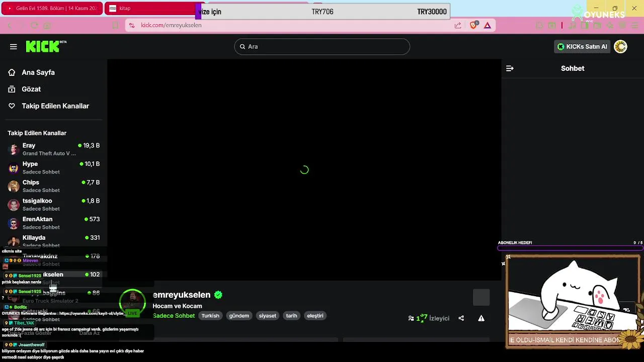Click Chips channel avatar in sidebar
This screenshot has height=362, width=644.
[x=14, y=186]
